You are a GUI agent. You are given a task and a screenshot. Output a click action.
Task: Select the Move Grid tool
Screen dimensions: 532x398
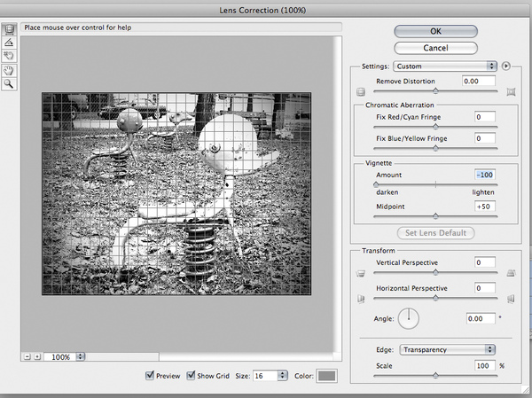click(x=9, y=56)
